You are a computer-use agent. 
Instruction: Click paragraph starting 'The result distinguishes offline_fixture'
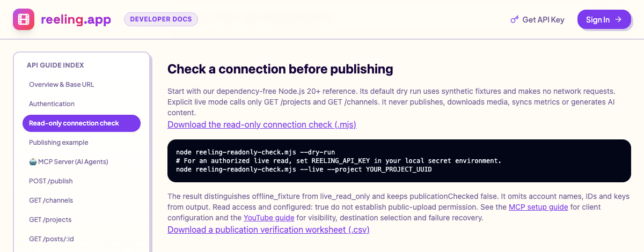coord(399,207)
